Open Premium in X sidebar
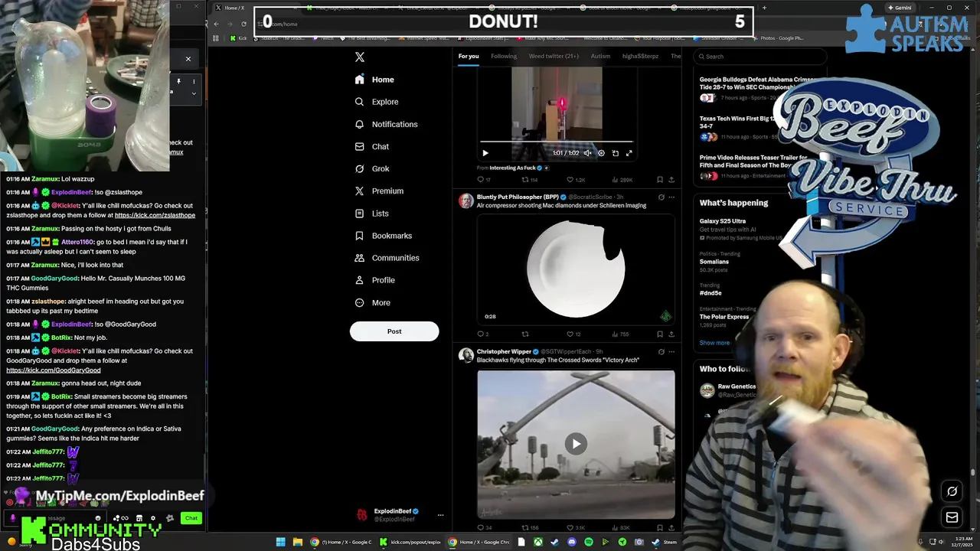This screenshot has height=551, width=980. coord(379,191)
